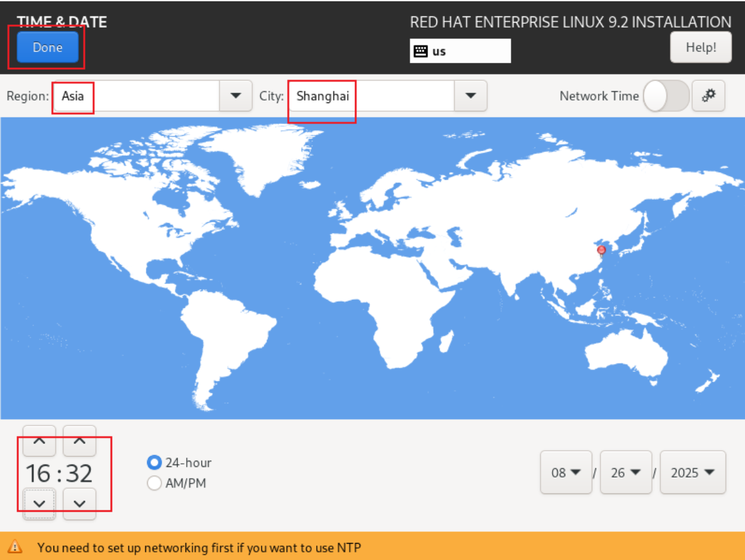Click the Done button
This screenshot has height=560, width=745.
click(x=48, y=47)
